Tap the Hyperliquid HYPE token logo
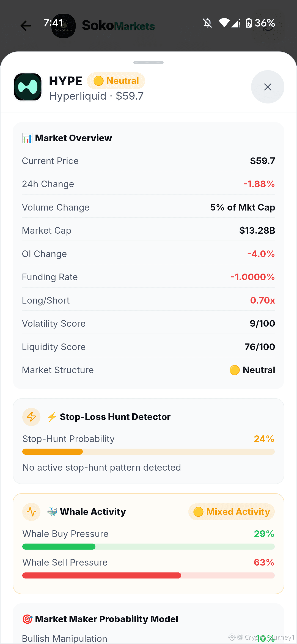Screen dimensions: 297x644 pyautogui.click(x=28, y=87)
